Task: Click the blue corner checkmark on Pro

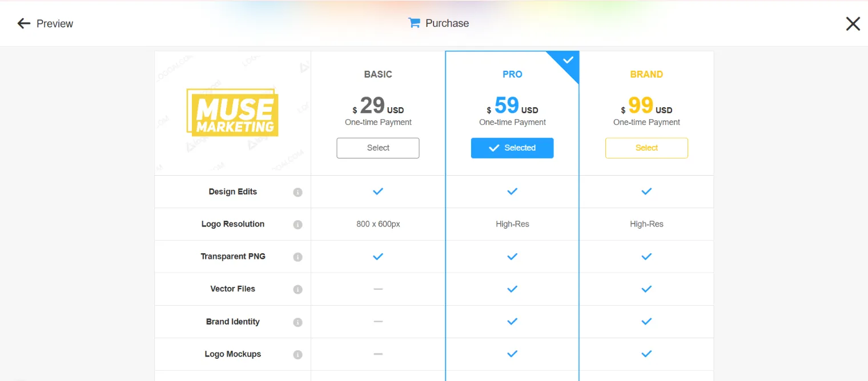Action: [x=568, y=60]
